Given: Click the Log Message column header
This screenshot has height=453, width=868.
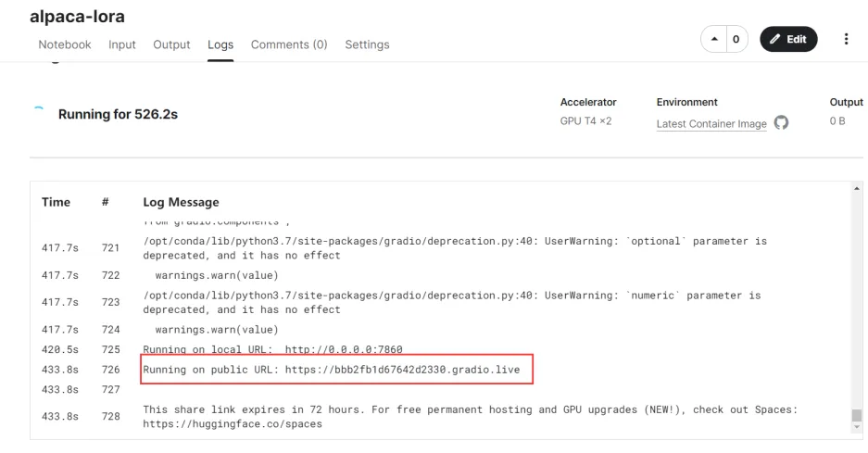Looking at the screenshot, I should [181, 202].
